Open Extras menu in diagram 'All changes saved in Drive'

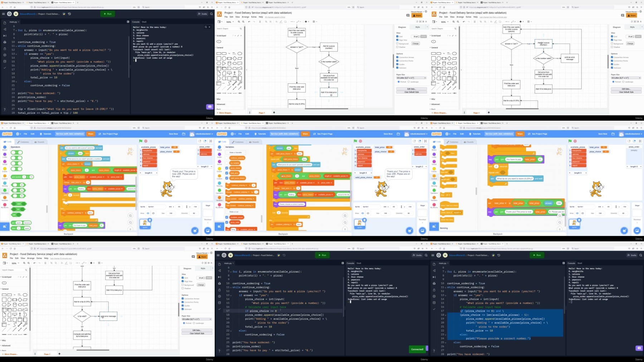(x=254, y=17)
